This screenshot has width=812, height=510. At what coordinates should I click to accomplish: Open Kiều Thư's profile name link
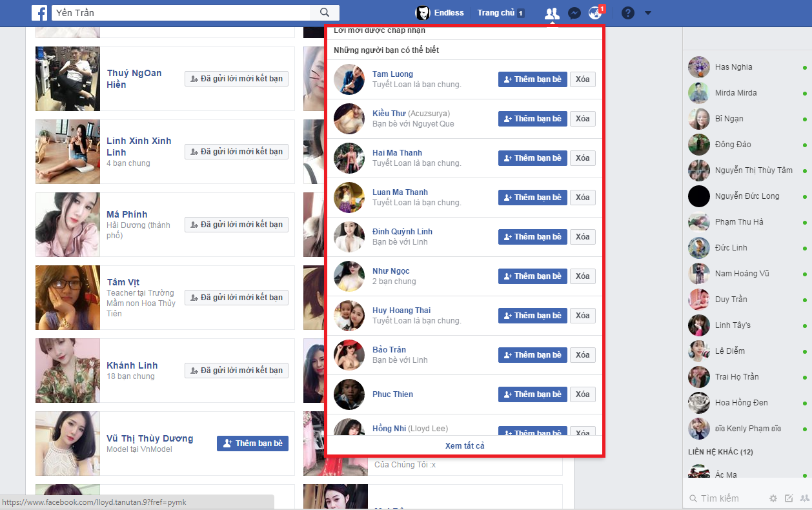pos(389,114)
